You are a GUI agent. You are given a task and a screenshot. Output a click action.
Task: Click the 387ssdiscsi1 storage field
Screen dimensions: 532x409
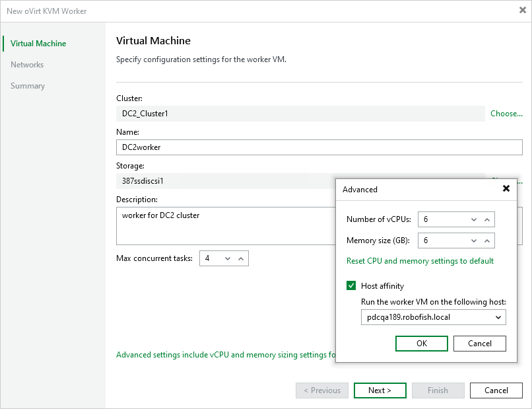pyautogui.click(x=226, y=181)
